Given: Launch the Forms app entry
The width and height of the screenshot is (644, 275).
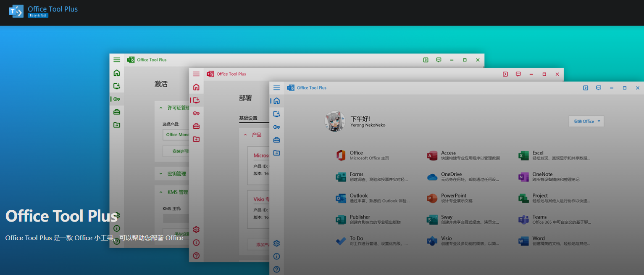Looking at the screenshot, I should (x=372, y=177).
